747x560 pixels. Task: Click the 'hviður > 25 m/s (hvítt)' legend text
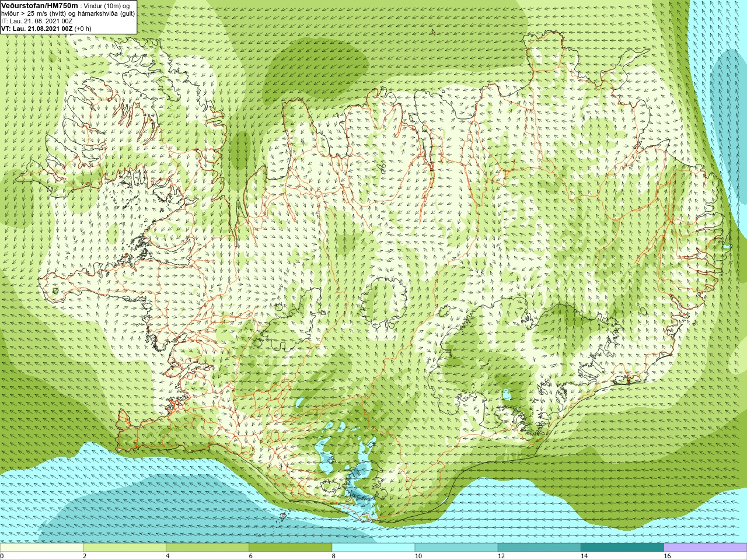pos(34,13)
